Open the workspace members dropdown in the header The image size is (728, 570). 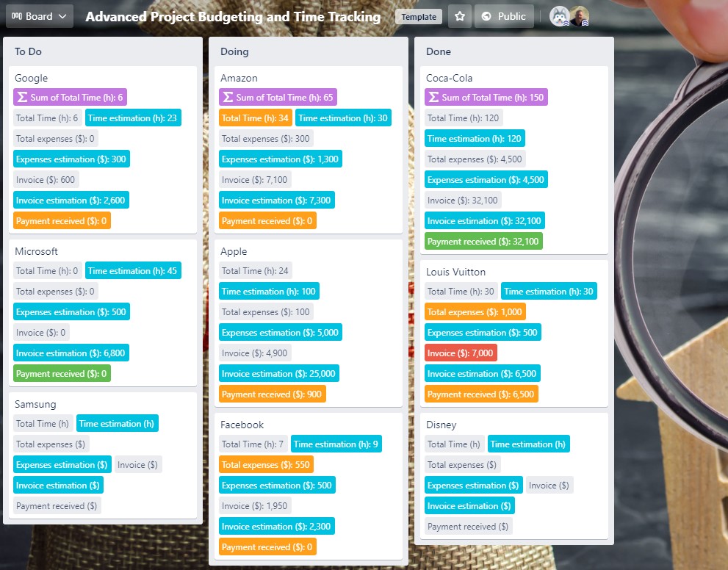568,15
